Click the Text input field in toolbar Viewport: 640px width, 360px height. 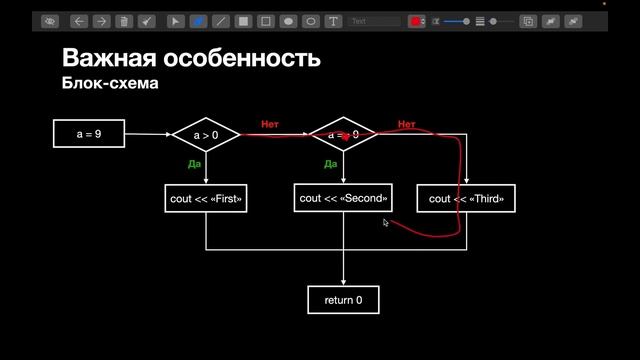click(375, 21)
